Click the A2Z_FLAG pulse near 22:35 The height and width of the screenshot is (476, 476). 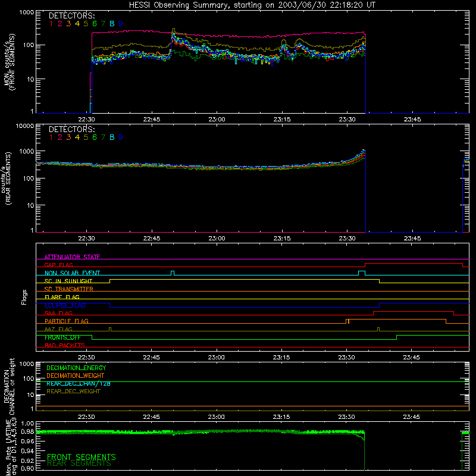coord(110,329)
